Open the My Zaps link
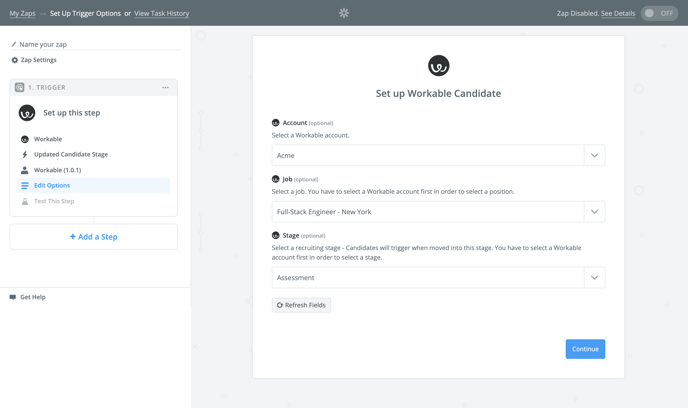688x408 pixels. coord(22,13)
